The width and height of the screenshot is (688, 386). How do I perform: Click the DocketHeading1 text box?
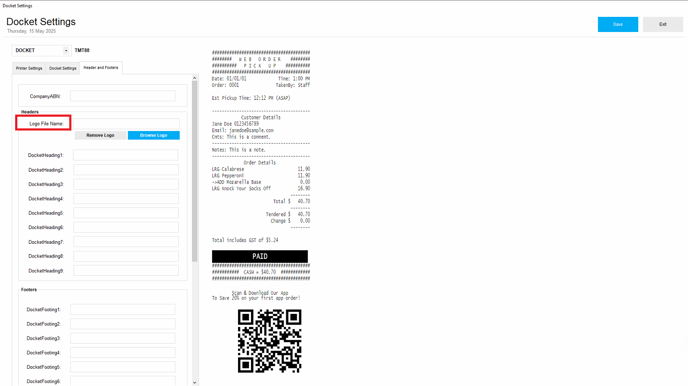126,155
